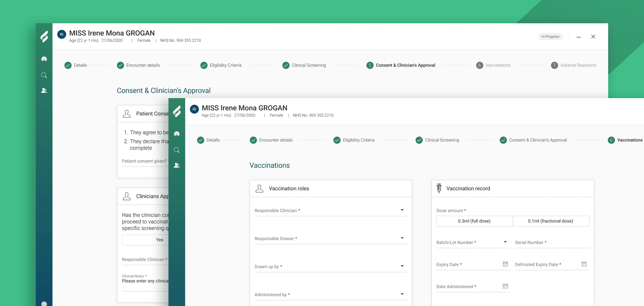Image resolution: width=644 pixels, height=306 pixels.
Task: Click patient name in front window header
Action: point(245,108)
